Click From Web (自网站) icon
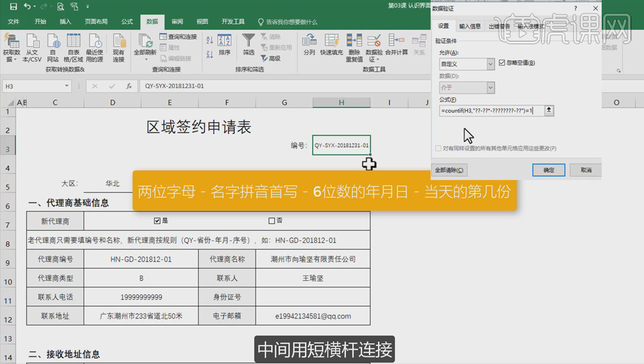Screen dimensions: 644x364 [53, 42]
